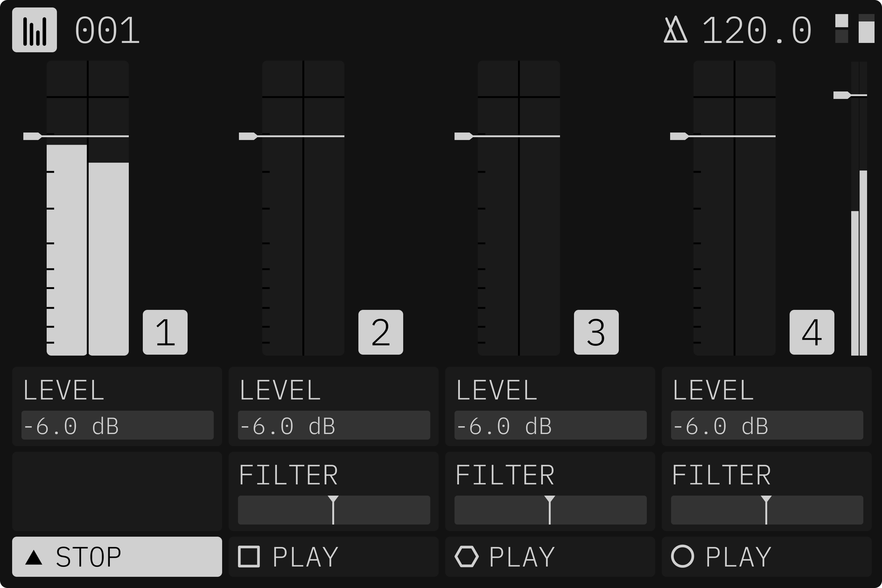The height and width of the screenshot is (588, 882).
Task: Click the metronome icon
Action: [675, 30]
